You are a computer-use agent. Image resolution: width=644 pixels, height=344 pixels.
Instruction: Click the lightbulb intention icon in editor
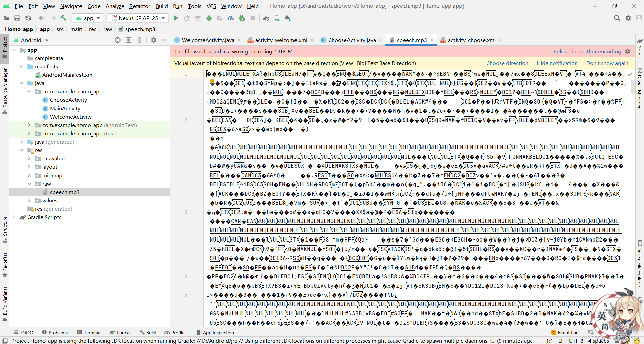(x=212, y=81)
